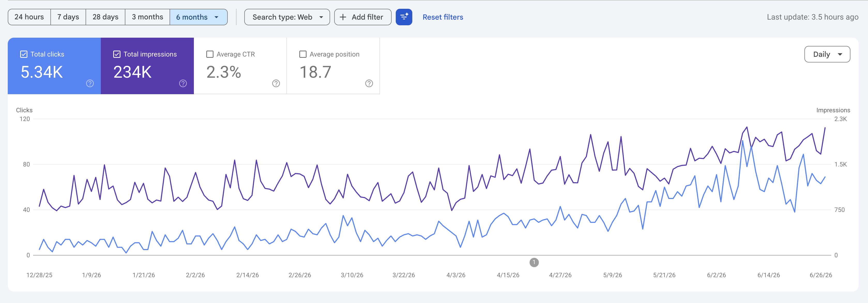
Task: Click the Last update: 3.5 hours ago text
Action: 812,17
